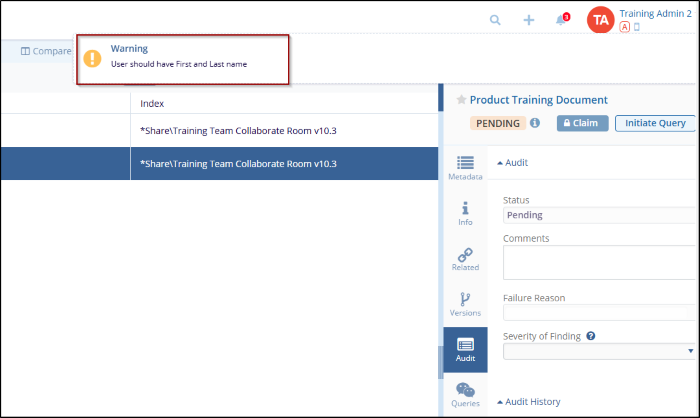Click the Compare toolbar option
Viewport: 700px width, 418px height.
tap(46, 51)
